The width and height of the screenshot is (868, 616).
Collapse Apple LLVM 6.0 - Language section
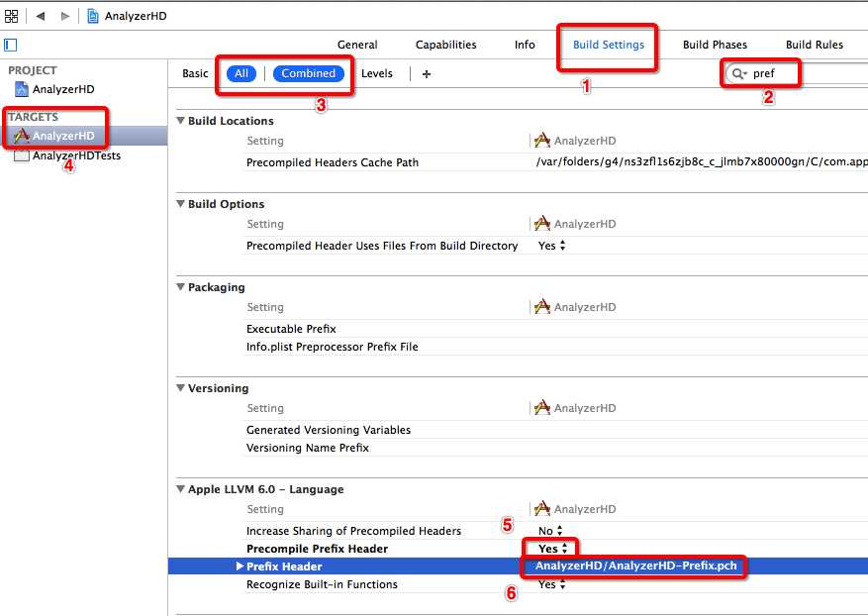coord(180,488)
